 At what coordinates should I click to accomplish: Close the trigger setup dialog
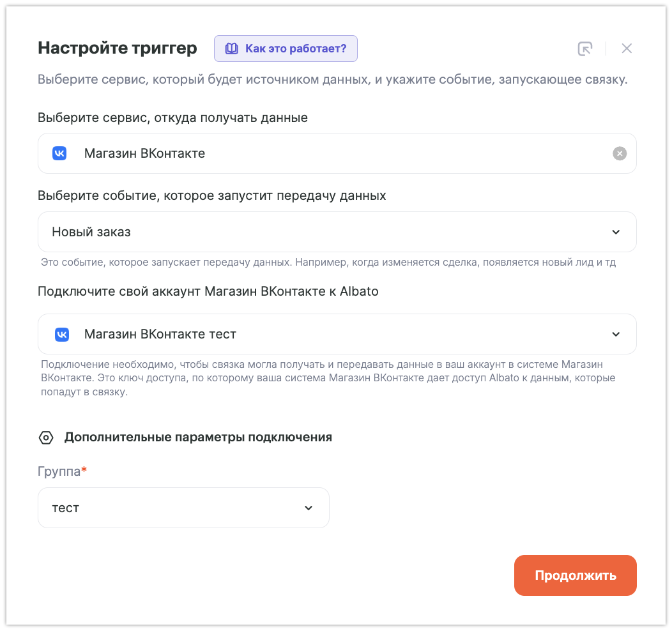point(627,49)
